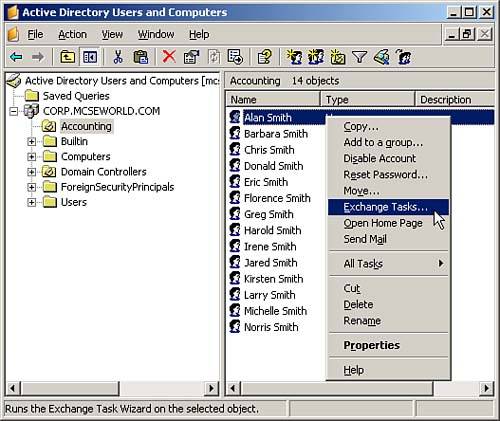Collapse the CORP.MCSEWORLD.COM domain node
This screenshot has width=500, height=421.
point(14,111)
